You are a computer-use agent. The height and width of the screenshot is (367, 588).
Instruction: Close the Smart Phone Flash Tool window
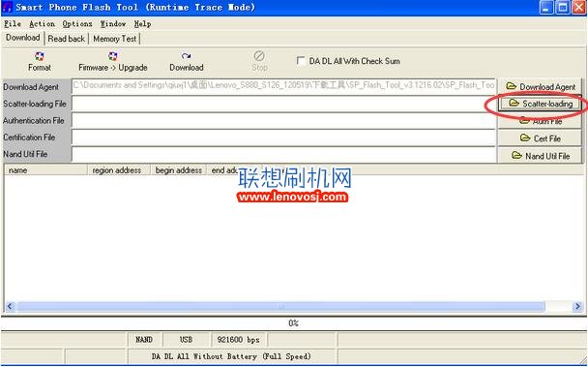coord(578,8)
